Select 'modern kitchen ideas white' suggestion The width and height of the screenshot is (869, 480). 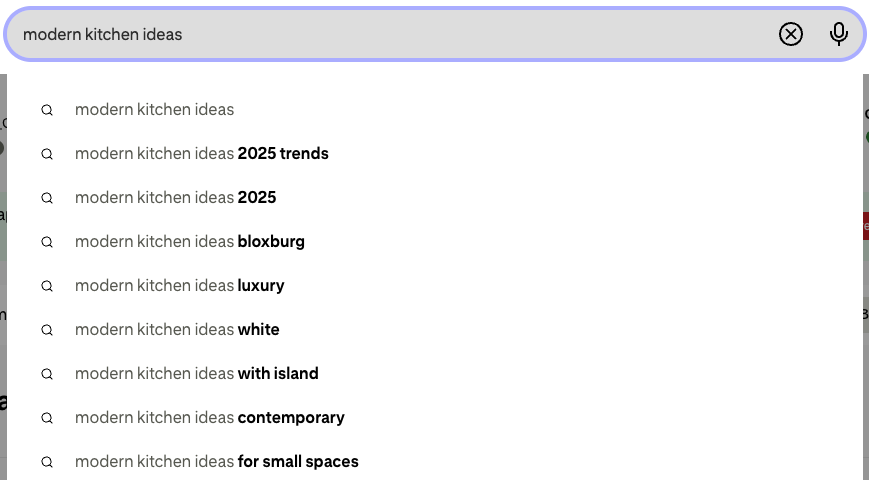pyautogui.click(x=434, y=330)
